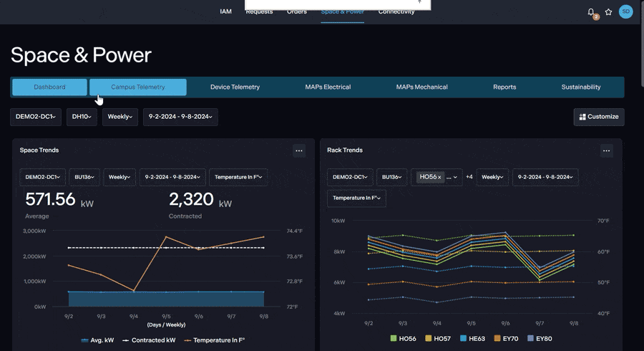Go to IAM in top navigation
This screenshot has height=351, width=644.
(x=225, y=11)
